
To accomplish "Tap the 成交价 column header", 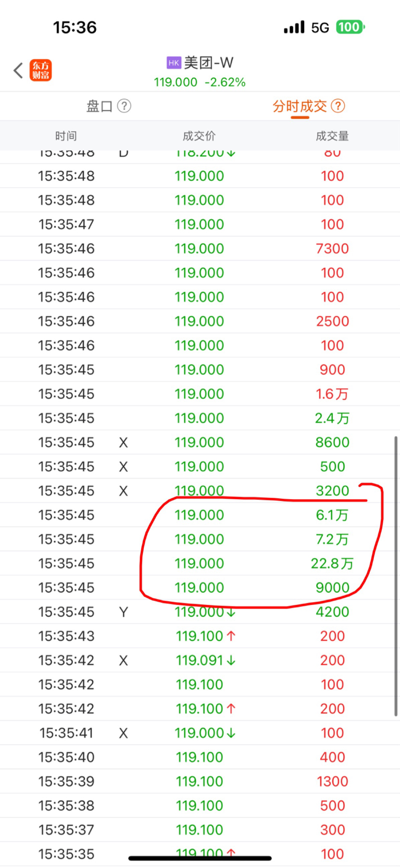I will pyautogui.click(x=199, y=136).
